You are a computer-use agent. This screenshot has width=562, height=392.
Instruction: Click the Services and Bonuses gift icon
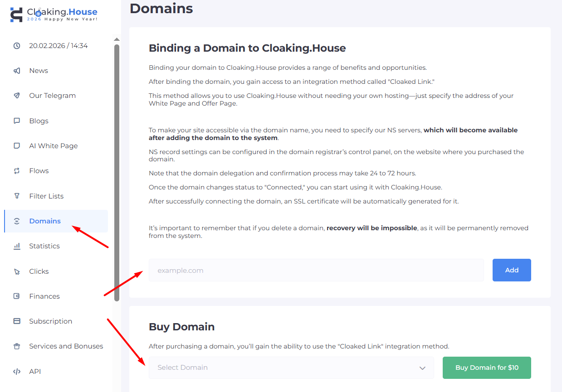[17, 346]
